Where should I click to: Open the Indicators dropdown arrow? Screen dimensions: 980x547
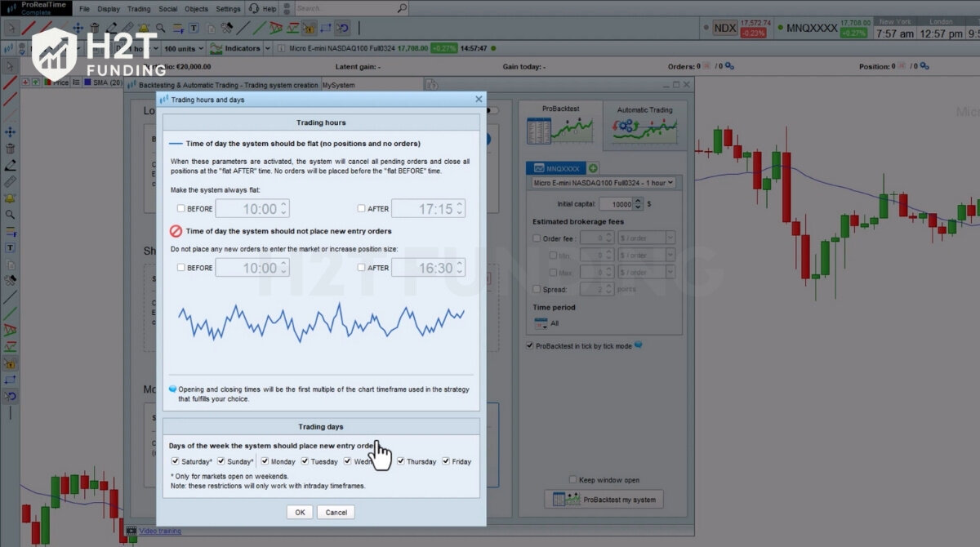[x=269, y=49]
